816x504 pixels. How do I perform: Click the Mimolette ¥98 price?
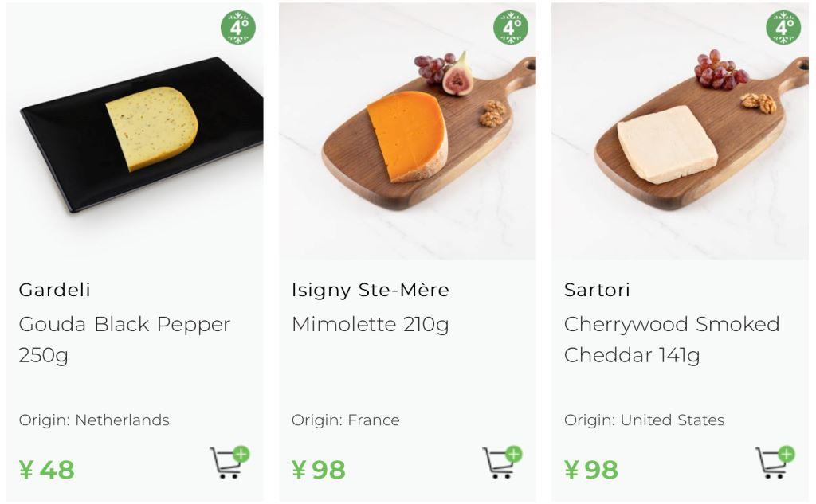[319, 471]
